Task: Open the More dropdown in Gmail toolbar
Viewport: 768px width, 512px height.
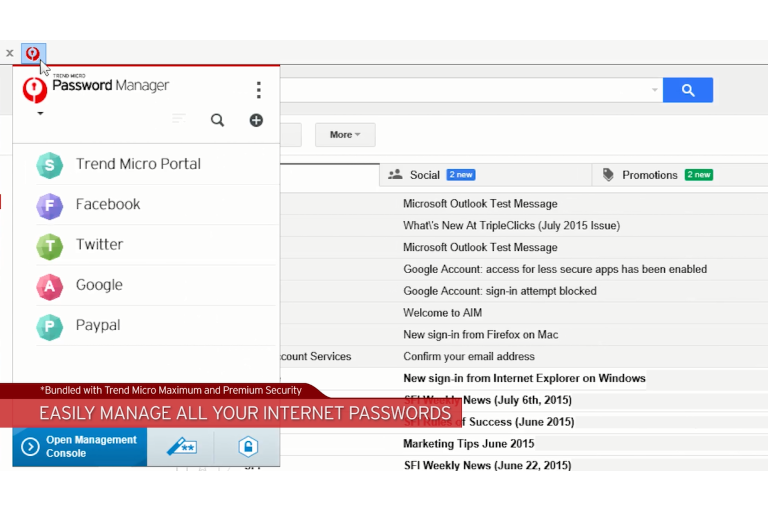Action: [x=345, y=135]
